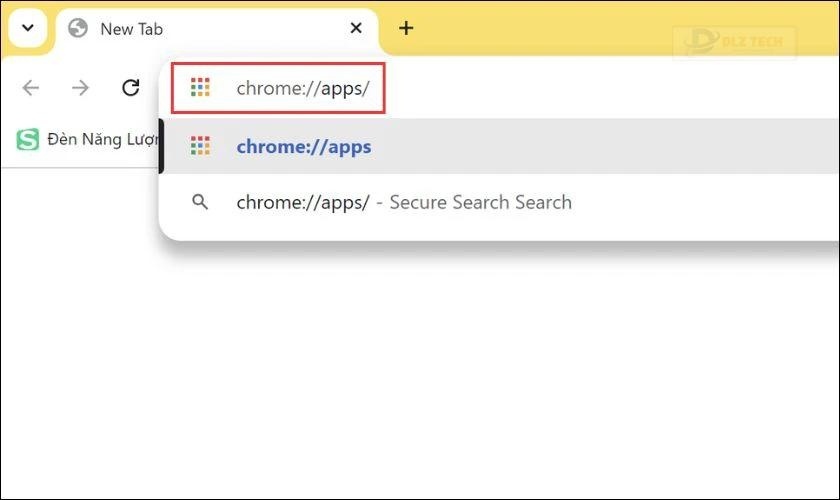Open the Đèn Năng Lượng bookmark label
This screenshot has width=840, height=500.
click(98, 140)
